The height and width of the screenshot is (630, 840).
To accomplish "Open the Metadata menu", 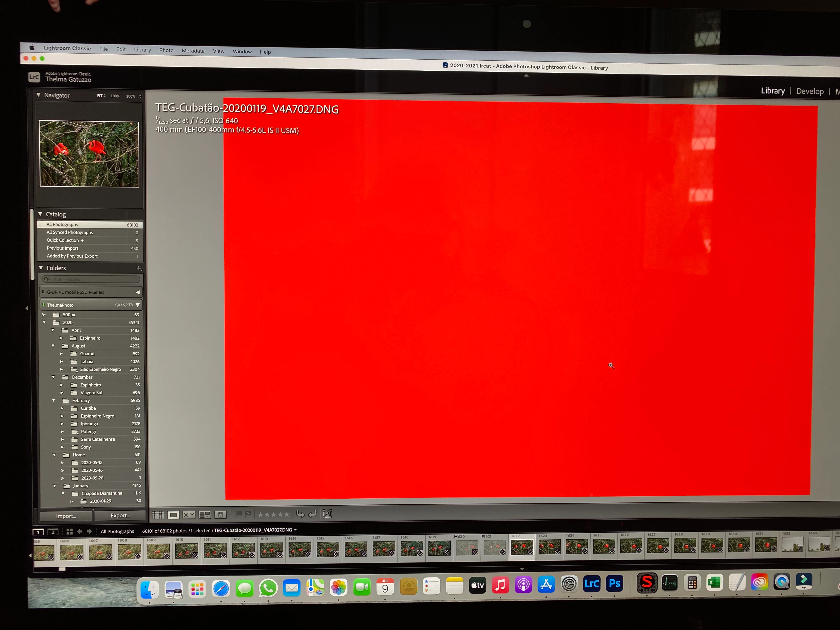I will coord(193,50).
